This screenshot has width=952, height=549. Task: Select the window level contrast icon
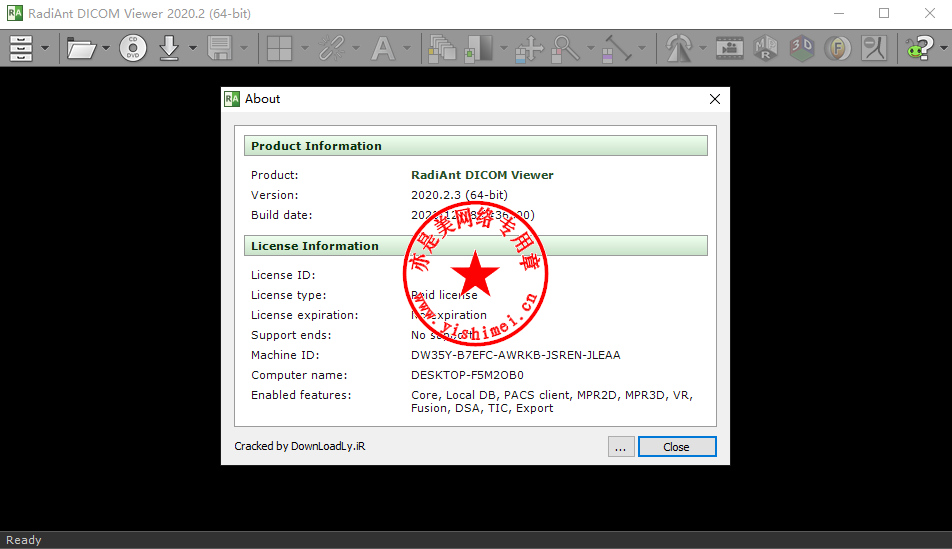478,48
